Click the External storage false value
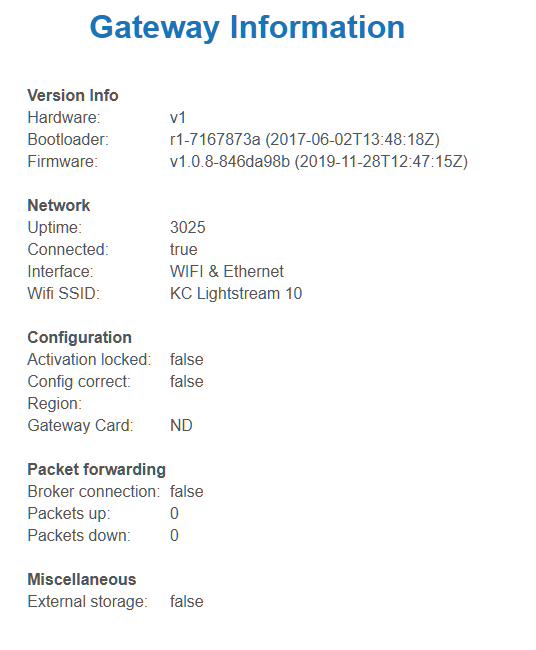This screenshot has width=536, height=650. 187,601
